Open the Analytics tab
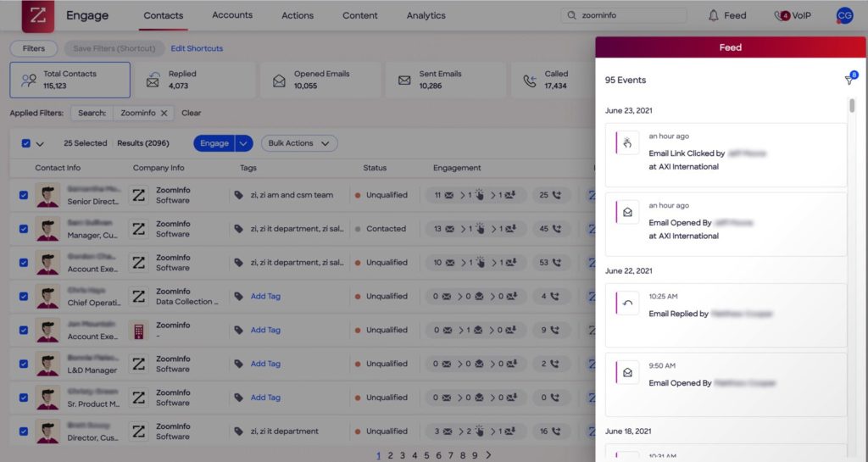Screen dimensions: 868x462 (426, 15)
